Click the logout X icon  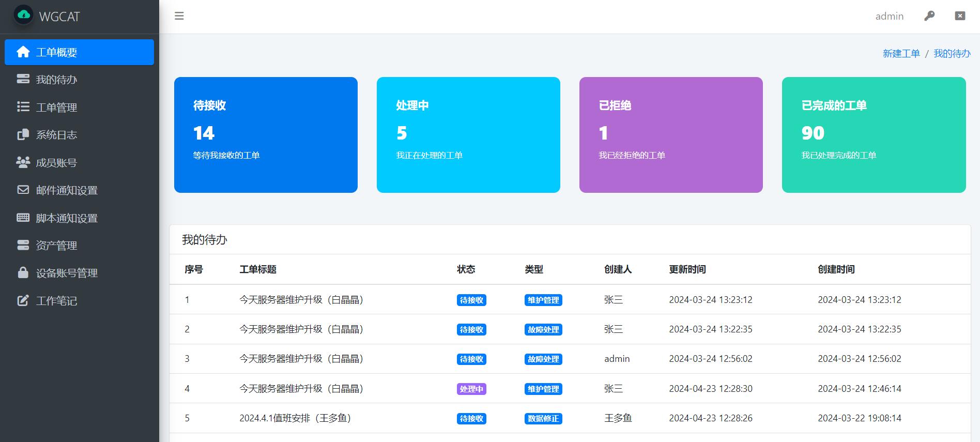(960, 16)
